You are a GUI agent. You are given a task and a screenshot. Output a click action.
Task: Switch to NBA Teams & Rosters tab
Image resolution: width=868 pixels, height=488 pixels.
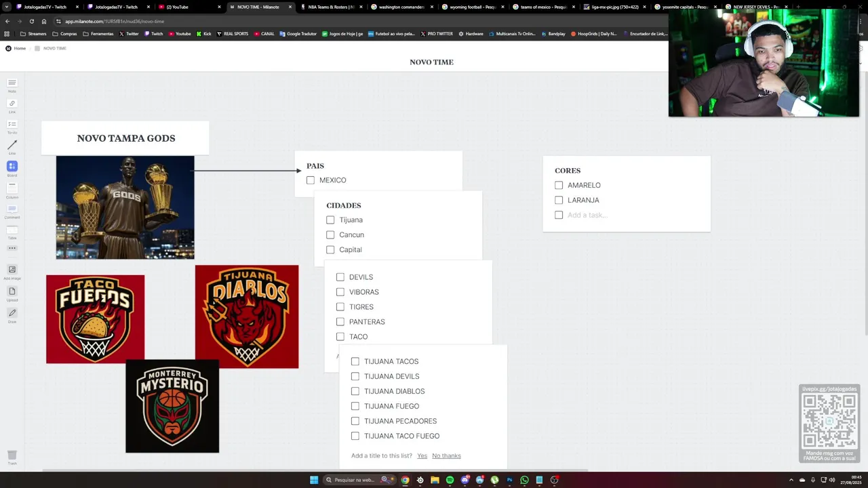[x=331, y=7]
